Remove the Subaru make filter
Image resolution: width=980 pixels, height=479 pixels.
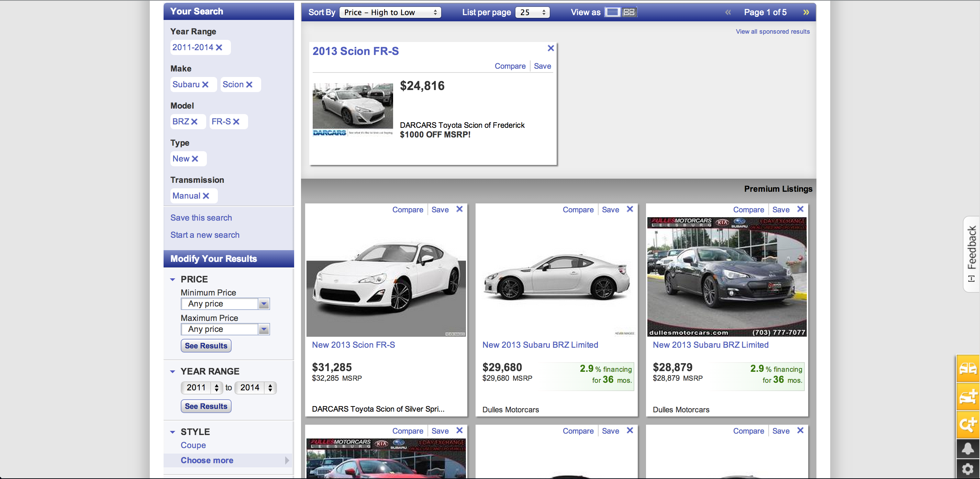205,85
